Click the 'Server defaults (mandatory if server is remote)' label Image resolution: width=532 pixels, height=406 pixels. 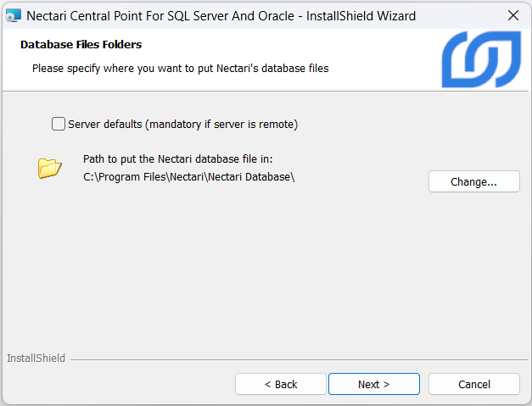click(182, 125)
